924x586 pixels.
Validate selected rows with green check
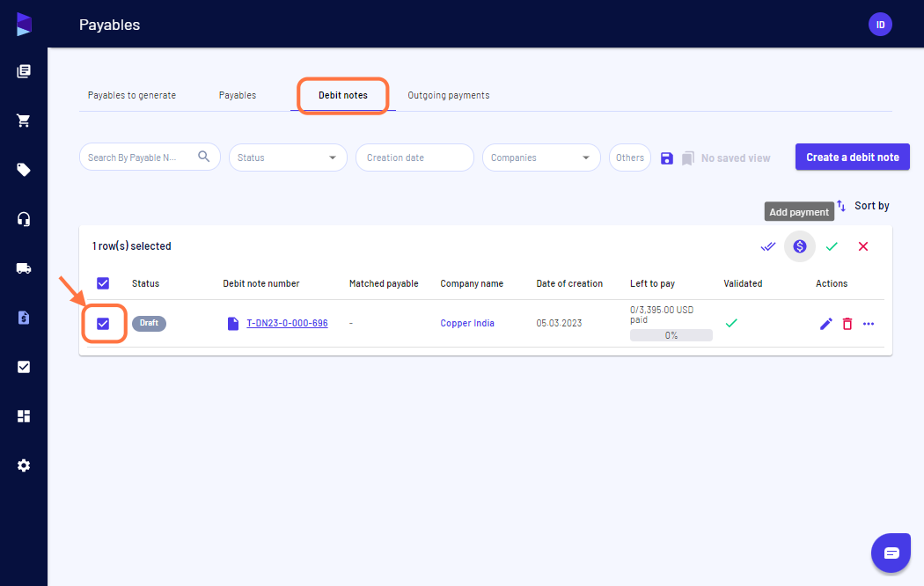(x=832, y=246)
